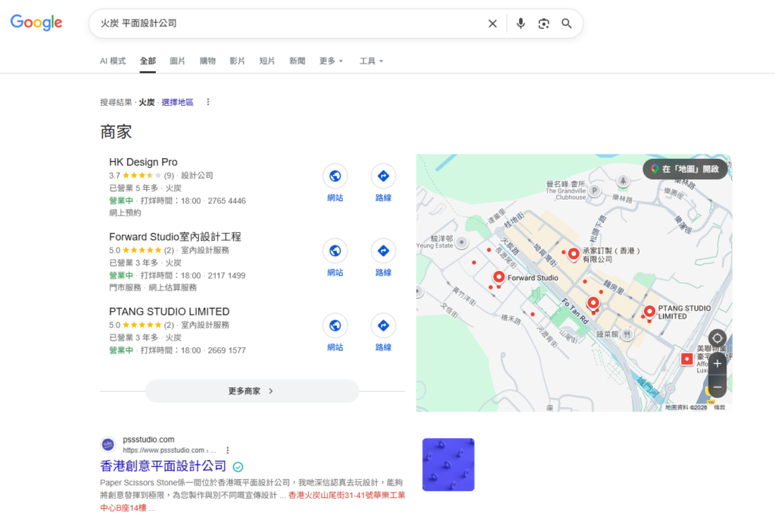Switch to 短片 tab
This screenshot has height=532, width=775.
[x=267, y=61]
